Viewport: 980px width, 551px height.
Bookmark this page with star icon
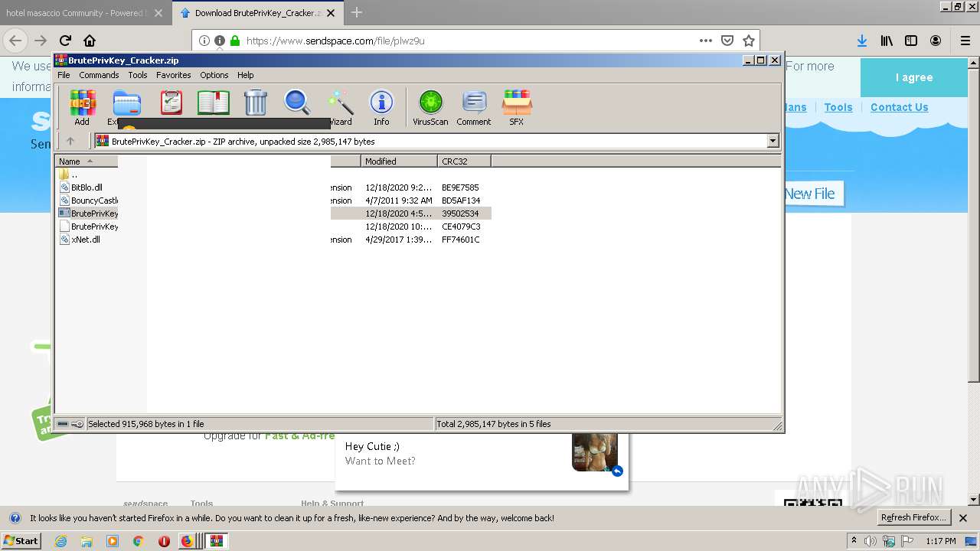tap(749, 41)
